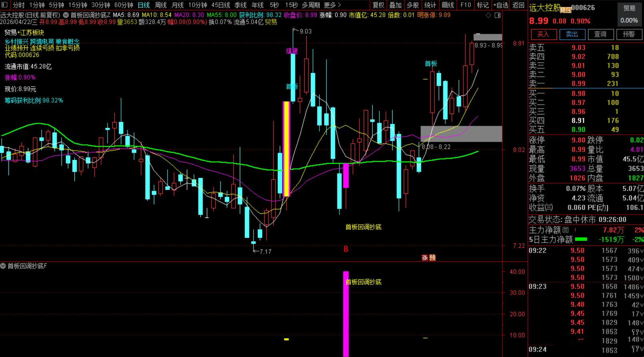Toggle the side panel icon beside diamond
Viewport: 644px width, 357px height.
497,15
